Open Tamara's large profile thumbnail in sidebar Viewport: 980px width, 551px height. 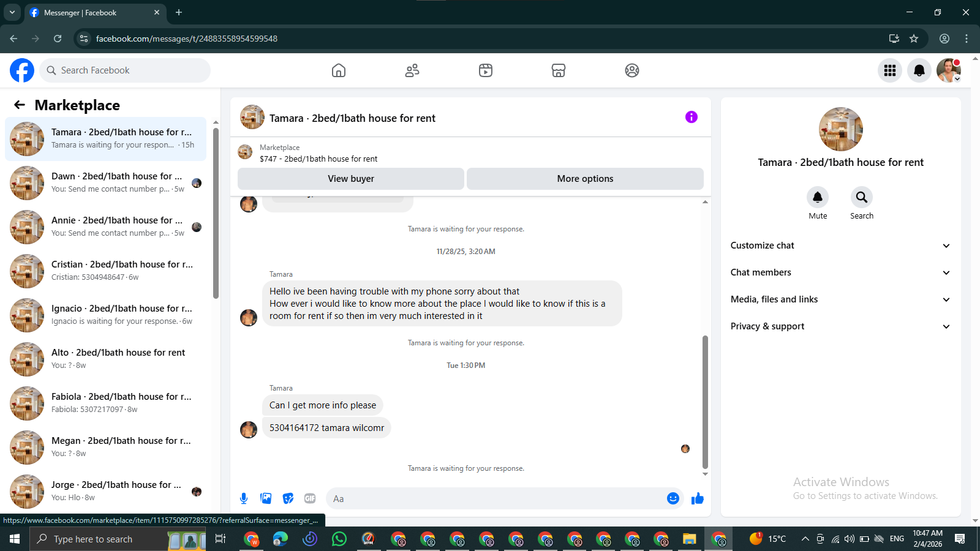(841, 129)
